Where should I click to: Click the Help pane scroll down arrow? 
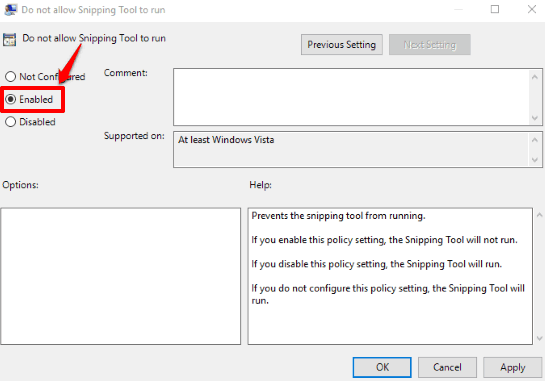(x=539, y=338)
